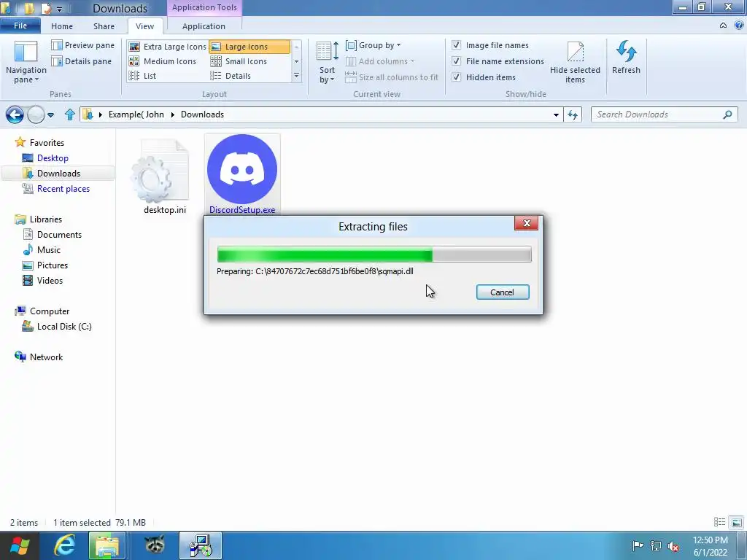The width and height of the screenshot is (747, 560).
Task: Toggle File name extensions checkbox
Action: 456,61
